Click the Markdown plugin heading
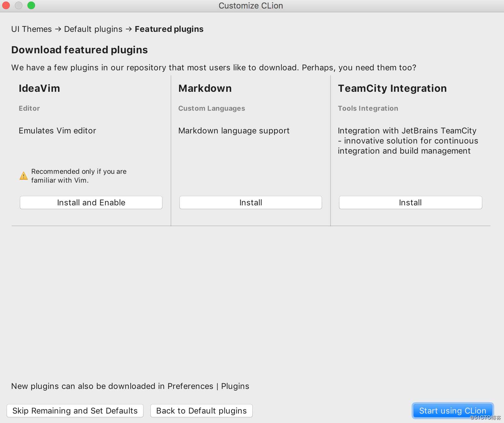The height and width of the screenshot is (423, 504). [x=205, y=88]
